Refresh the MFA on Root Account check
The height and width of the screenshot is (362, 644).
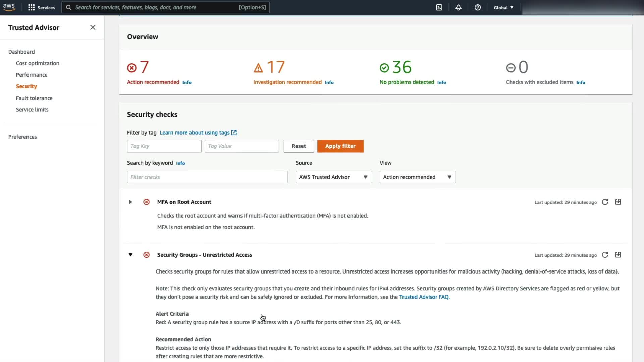(605, 202)
